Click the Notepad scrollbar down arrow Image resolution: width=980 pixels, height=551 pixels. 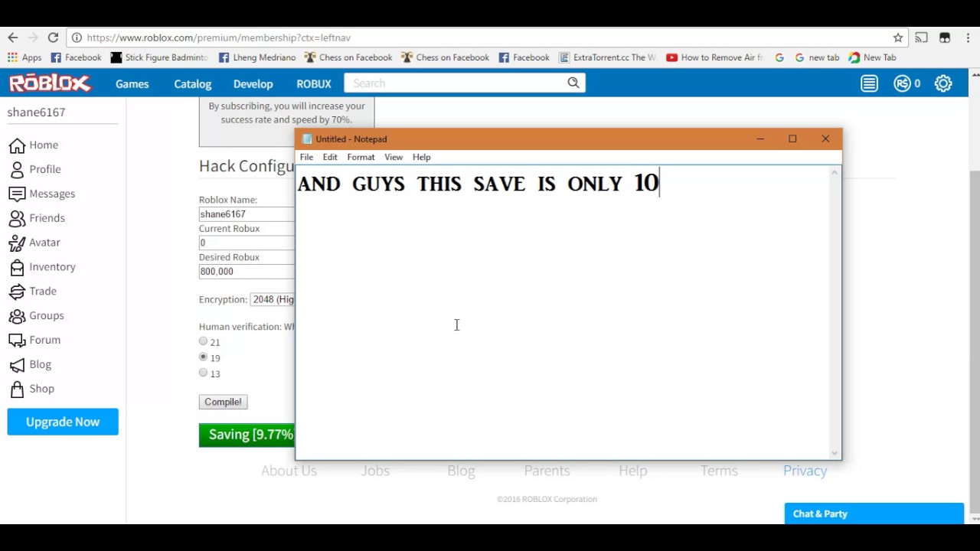(x=835, y=453)
